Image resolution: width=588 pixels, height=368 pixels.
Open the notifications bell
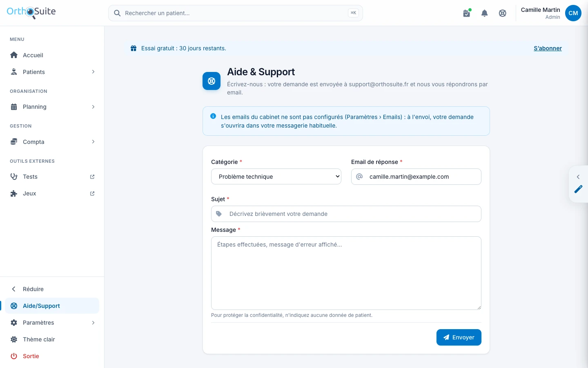tap(485, 13)
